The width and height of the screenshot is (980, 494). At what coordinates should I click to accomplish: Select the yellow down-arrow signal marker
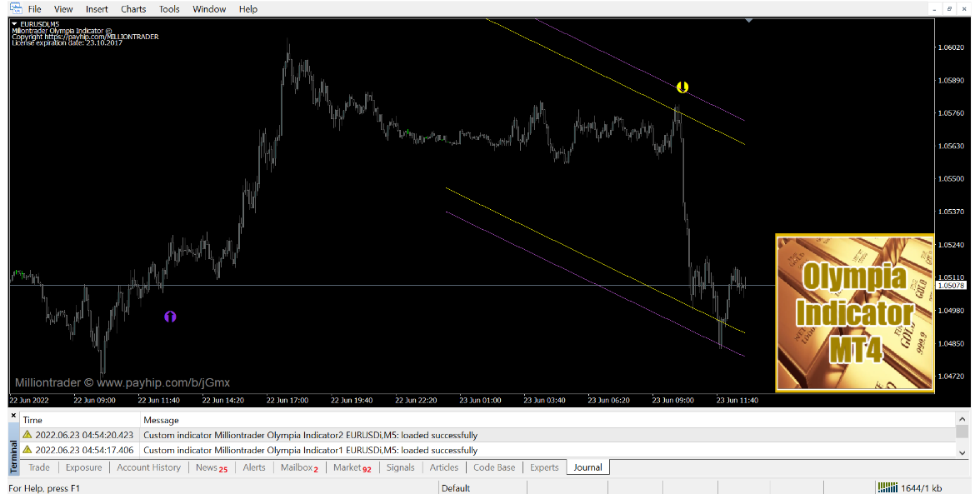pyautogui.click(x=682, y=87)
